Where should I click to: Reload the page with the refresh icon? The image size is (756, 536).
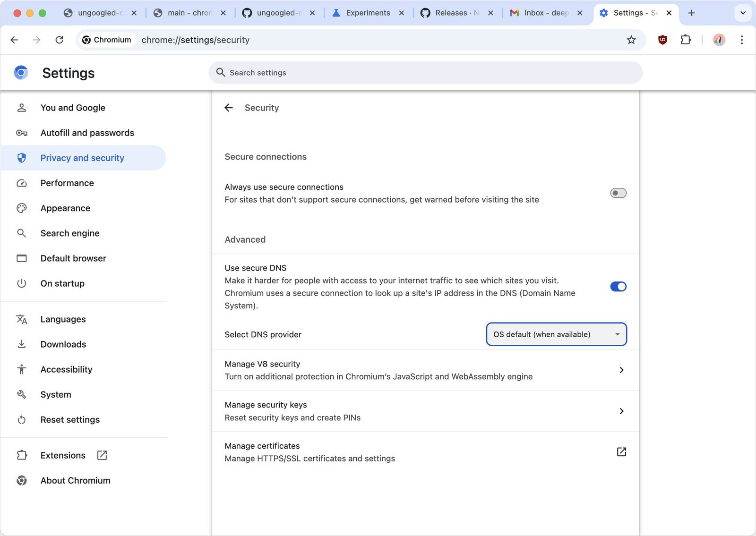click(59, 40)
